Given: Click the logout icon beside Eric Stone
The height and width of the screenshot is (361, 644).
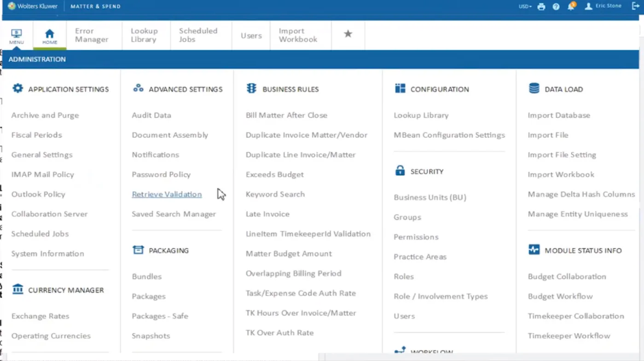Looking at the screenshot, I should pyautogui.click(x=636, y=6).
